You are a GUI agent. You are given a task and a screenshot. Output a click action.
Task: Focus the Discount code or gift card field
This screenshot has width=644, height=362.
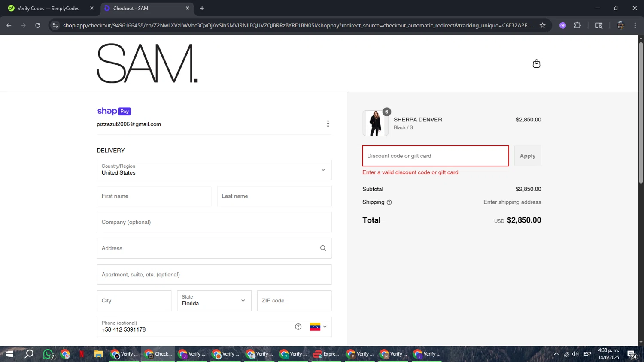436,156
